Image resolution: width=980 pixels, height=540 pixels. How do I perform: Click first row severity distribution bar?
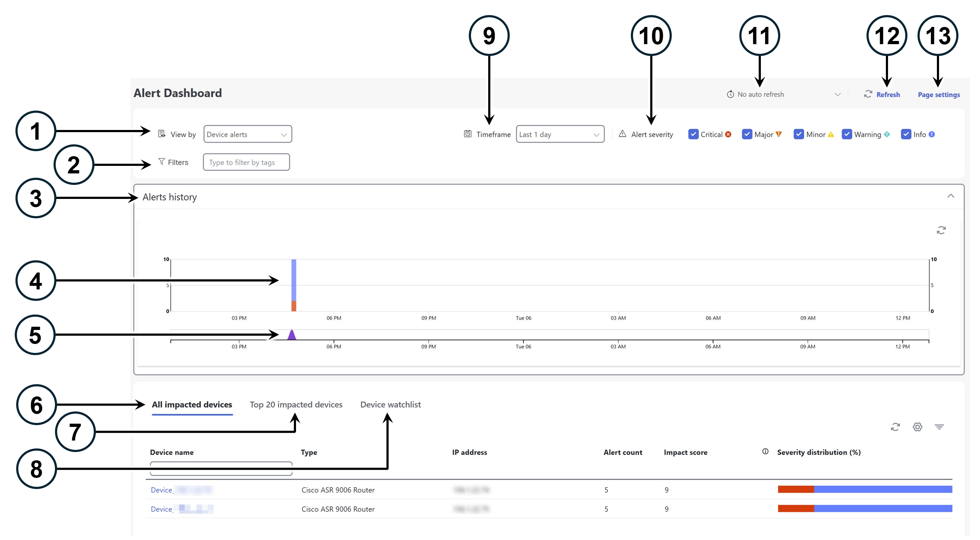(x=865, y=489)
